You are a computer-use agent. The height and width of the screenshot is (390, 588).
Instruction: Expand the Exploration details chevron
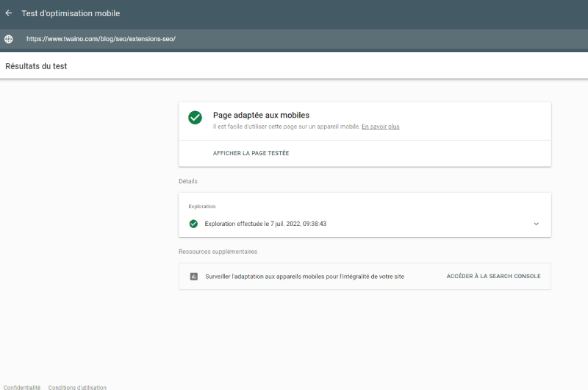(x=536, y=224)
